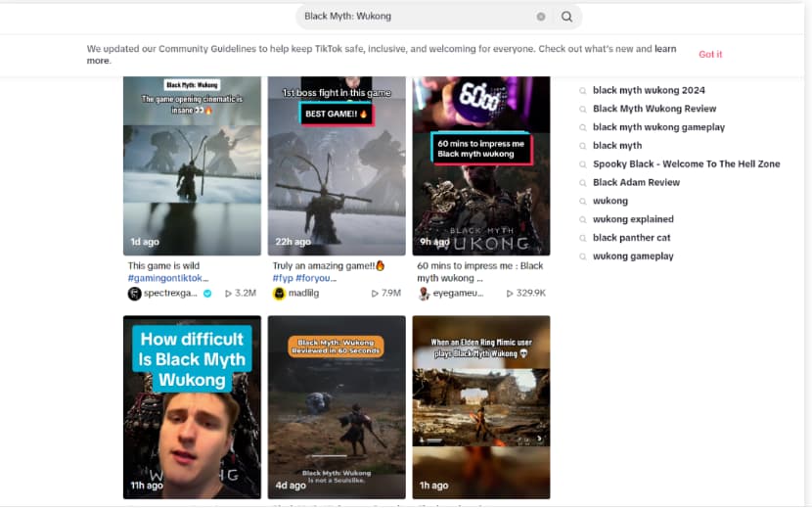Click the verified badge next to spectrexga
Image resolution: width=812 pixels, height=510 pixels.
[207, 294]
